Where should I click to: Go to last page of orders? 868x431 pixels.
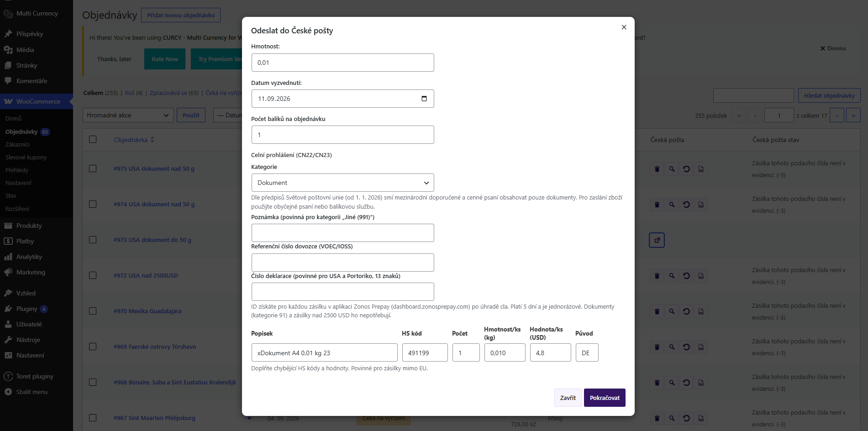[x=853, y=115]
